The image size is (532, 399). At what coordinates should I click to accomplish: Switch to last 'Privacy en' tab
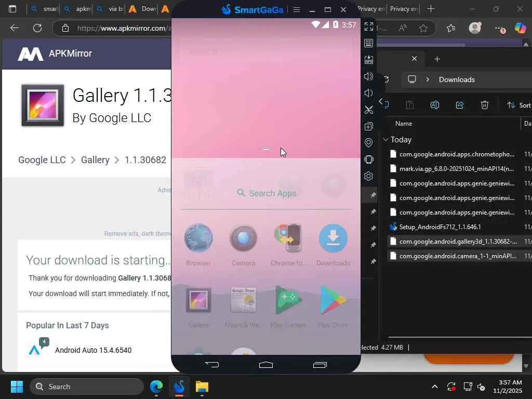point(403,9)
